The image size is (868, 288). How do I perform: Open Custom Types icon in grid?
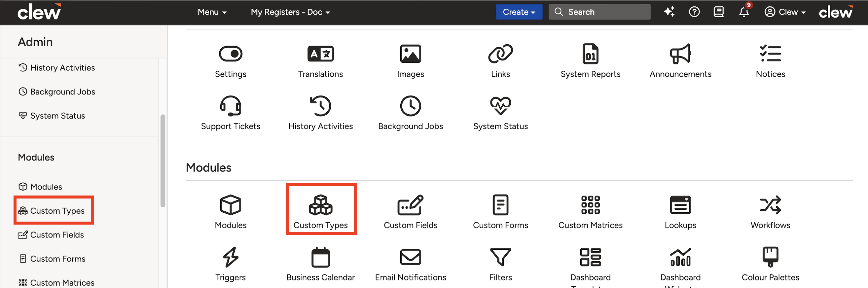pos(320,205)
